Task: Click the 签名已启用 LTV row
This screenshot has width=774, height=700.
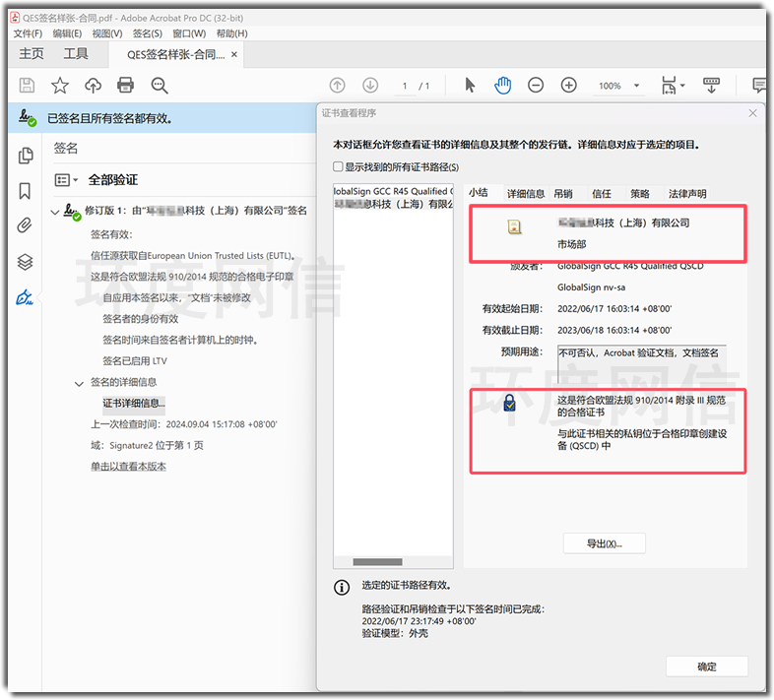Action: point(135,361)
